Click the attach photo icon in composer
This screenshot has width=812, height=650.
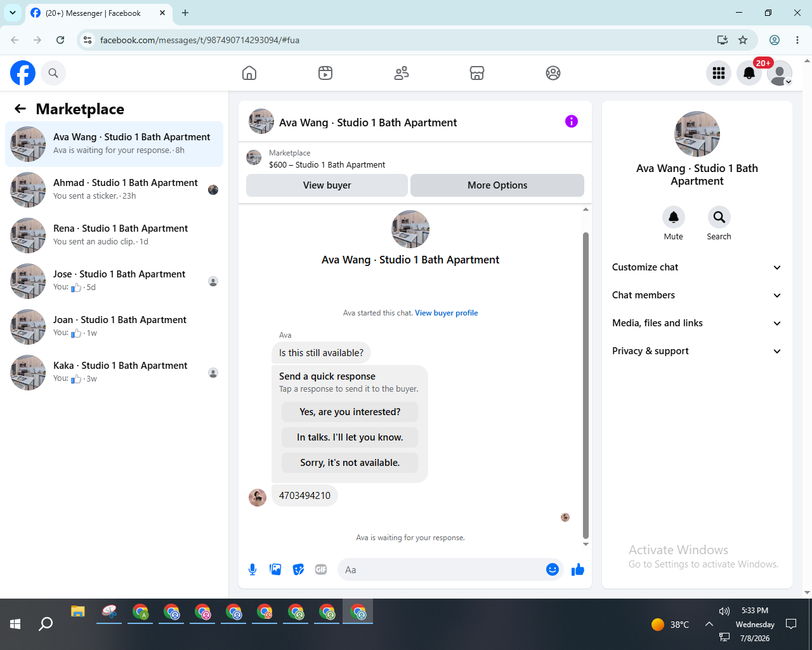[275, 569]
